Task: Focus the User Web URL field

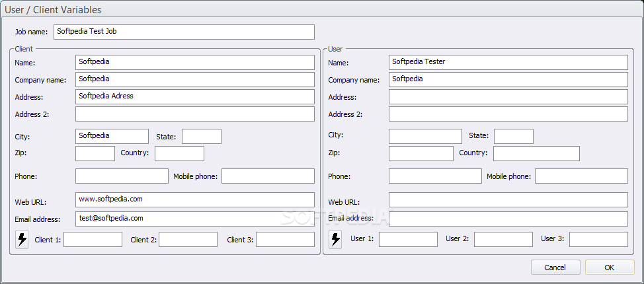Action: tap(508, 199)
